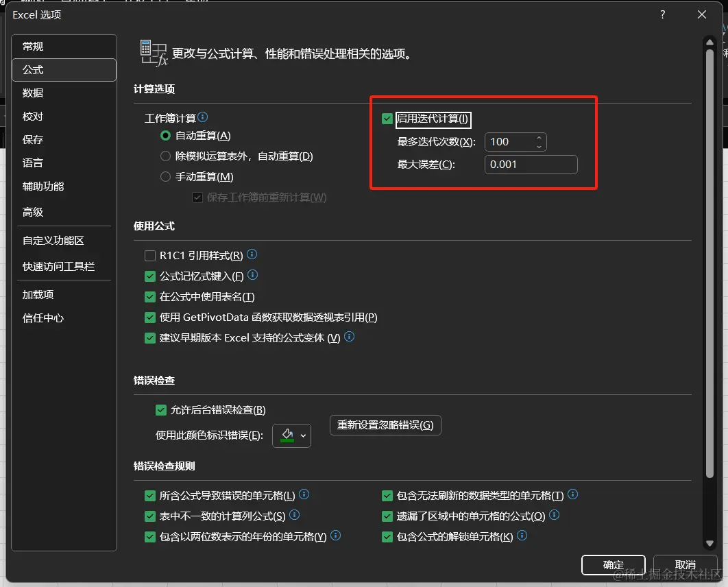This screenshot has height=587, width=728.
Task: Toggle 允许后台错误检查 checkbox
Action: pyautogui.click(x=160, y=410)
